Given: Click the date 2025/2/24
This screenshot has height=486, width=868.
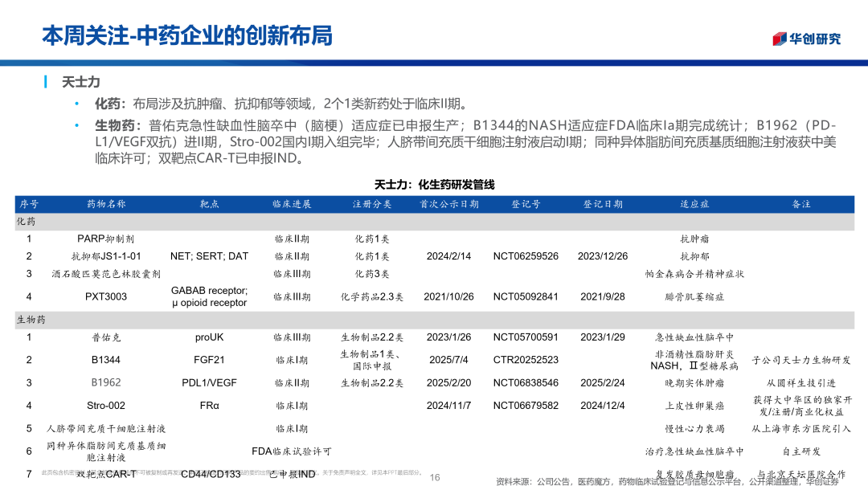Looking at the screenshot, I should (603, 383).
